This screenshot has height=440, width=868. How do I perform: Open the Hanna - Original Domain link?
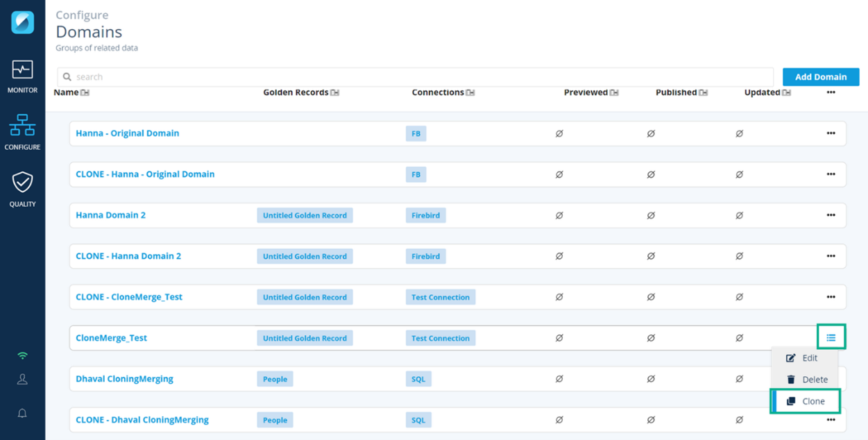[127, 133]
